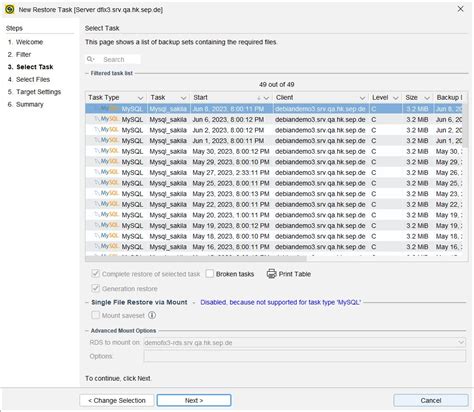This screenshot has width=474, height=412.
Task: Click MySQL icon in May 25, 2023 row
Action: (x=107, y=183)
